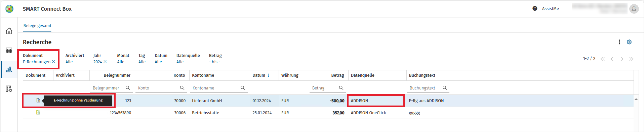644x132 pixels.
Task: Click the E-Rechnung document icon for Lieferant GmbH
Action: pos(38,101)
